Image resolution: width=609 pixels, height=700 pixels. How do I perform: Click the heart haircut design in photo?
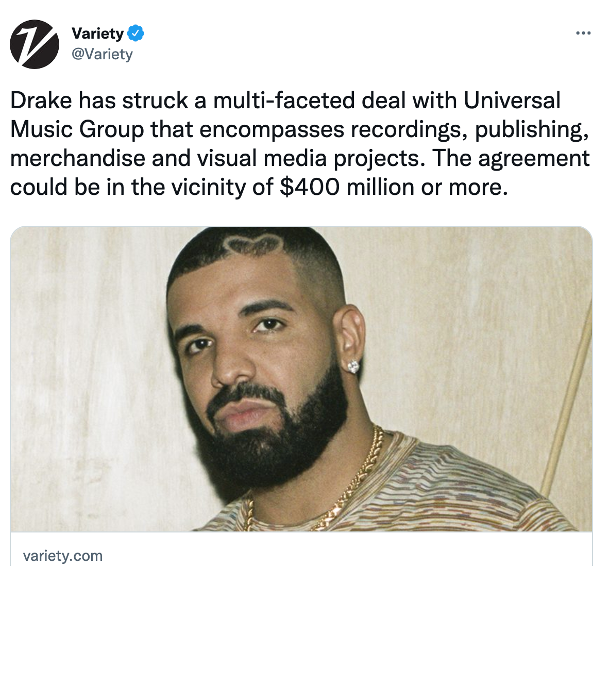(x=254, y=244)
